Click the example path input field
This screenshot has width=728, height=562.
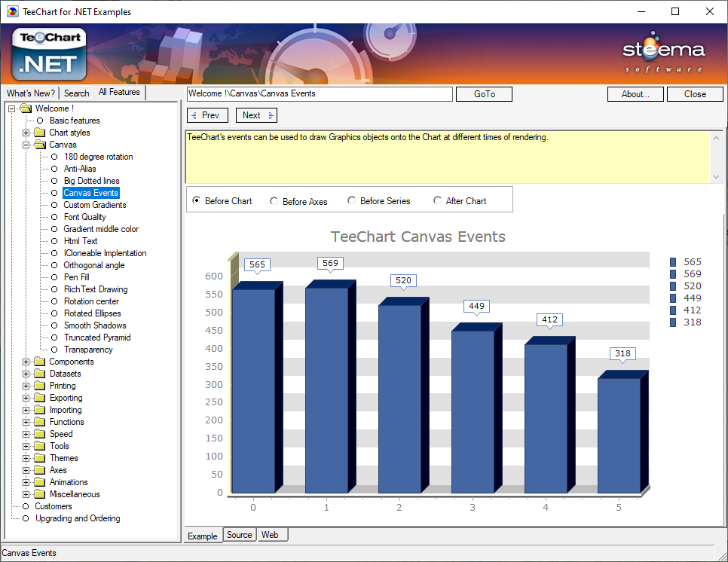pos(320,94)
